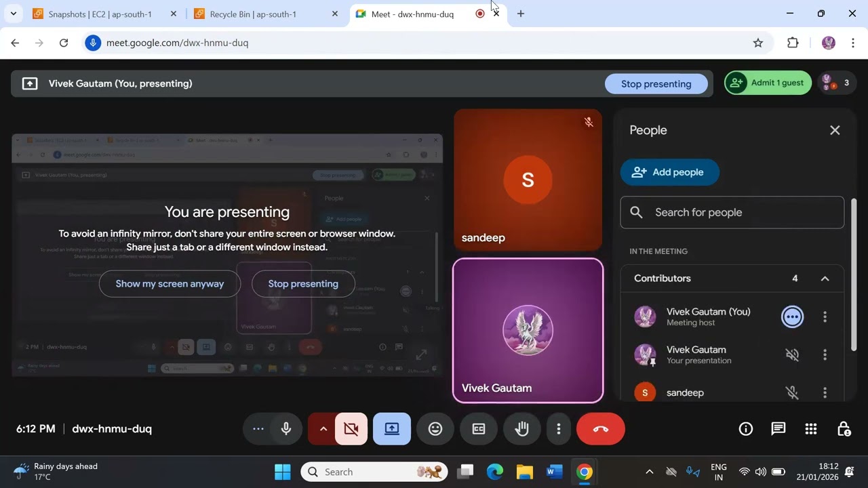Open Microsoft Word from the taskbar
Viewport: 868px width, 488px height.
555,472
